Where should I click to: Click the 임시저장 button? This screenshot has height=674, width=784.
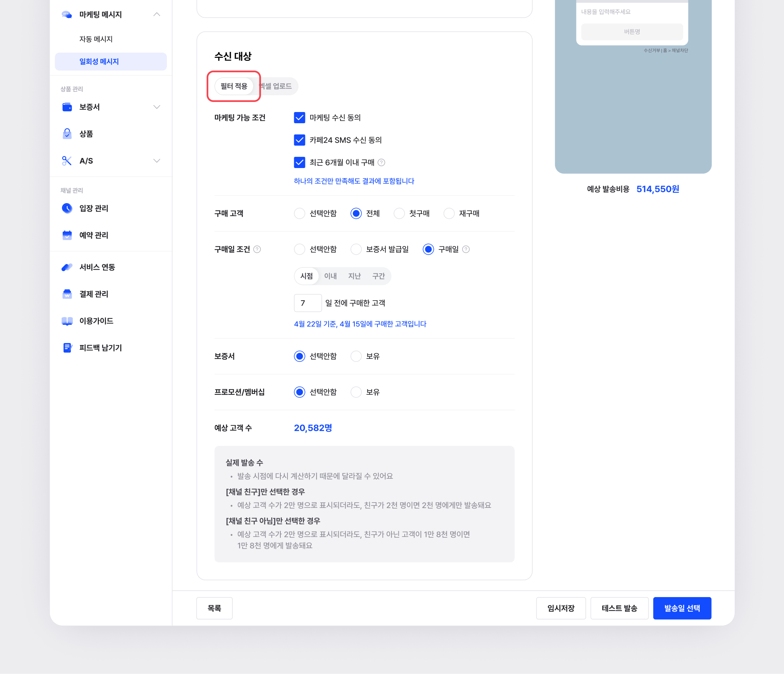point(561,608)
